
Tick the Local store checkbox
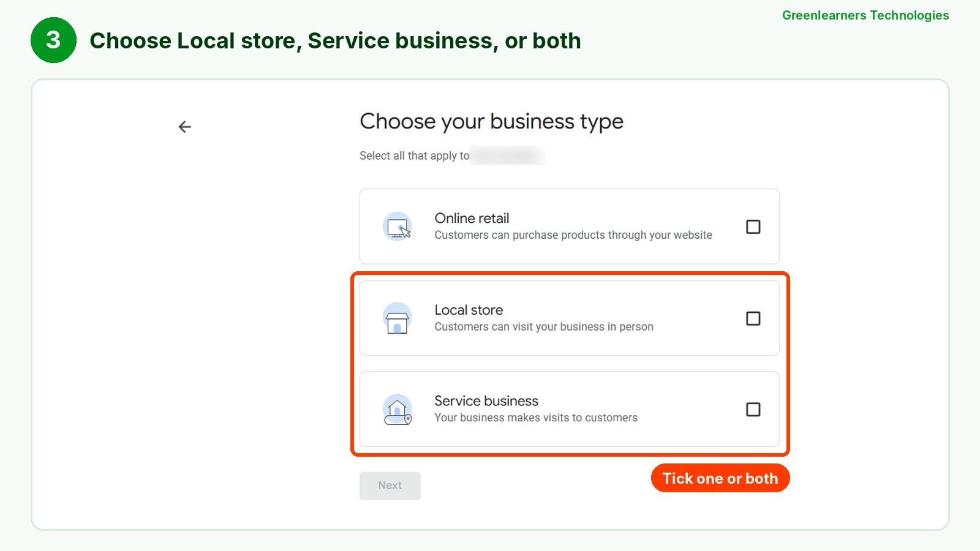click(x=753, y=318)
